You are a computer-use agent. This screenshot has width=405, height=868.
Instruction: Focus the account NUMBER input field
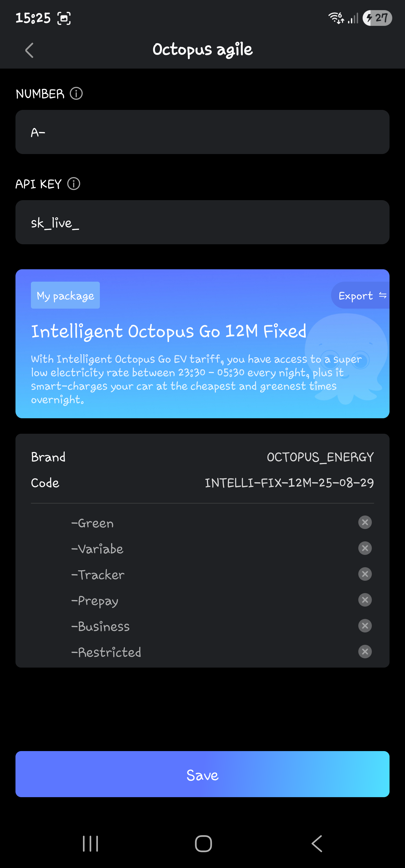pyautogui.click(x=202, y=132)
